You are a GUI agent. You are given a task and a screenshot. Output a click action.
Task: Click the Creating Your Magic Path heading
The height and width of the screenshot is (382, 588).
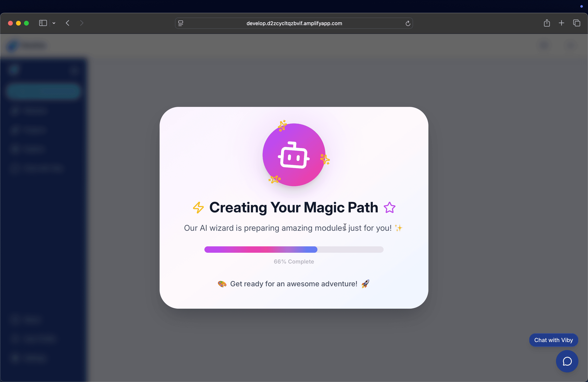pyautogui.click(x=294, y=208)
